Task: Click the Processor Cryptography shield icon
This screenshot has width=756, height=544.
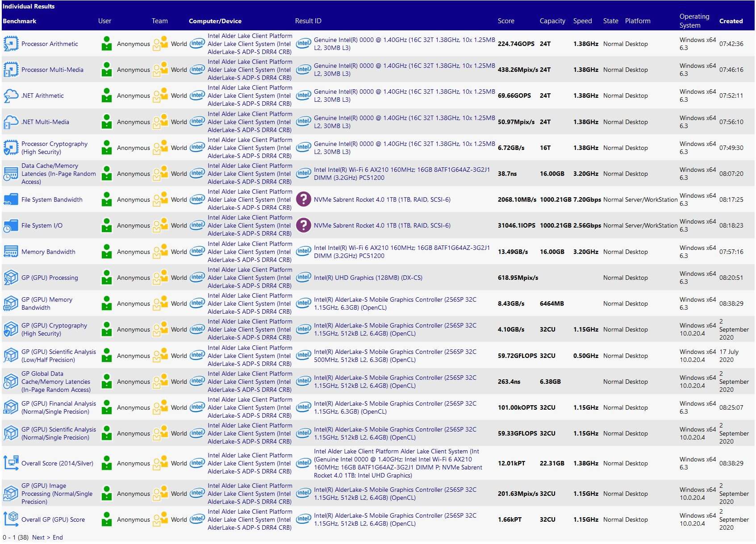Action: tap(11, 148)
